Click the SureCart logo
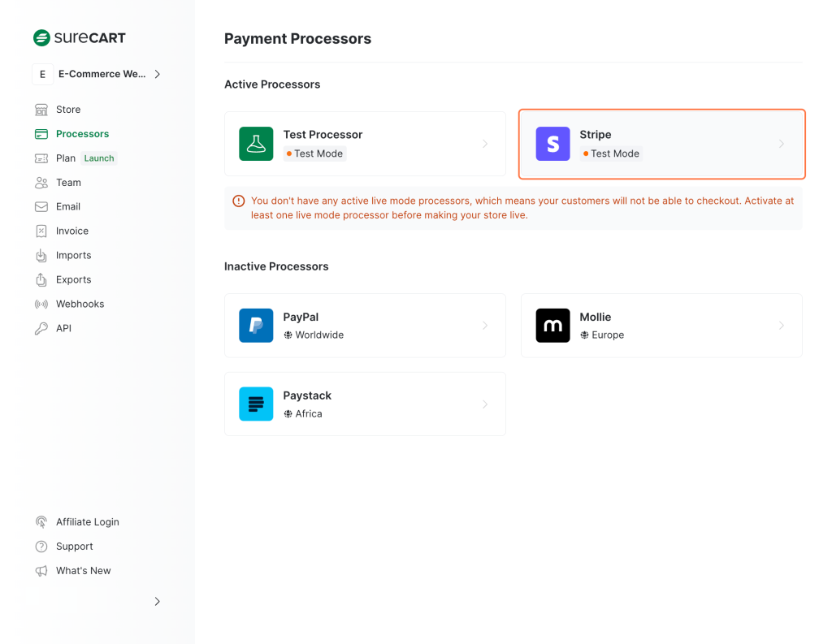This screenshot has height=644, width=832. point(79,37)
